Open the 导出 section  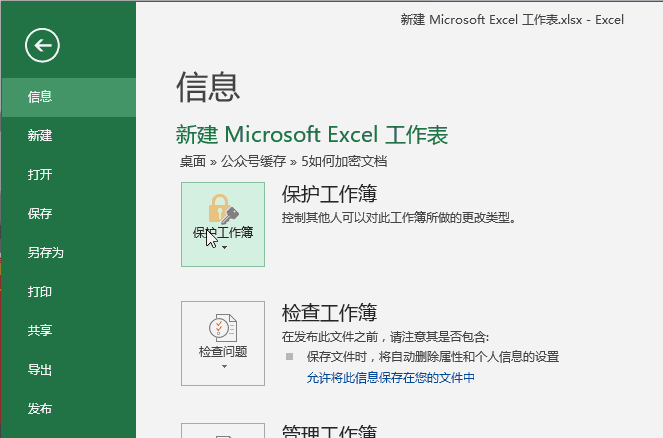[x=68, y=370]
